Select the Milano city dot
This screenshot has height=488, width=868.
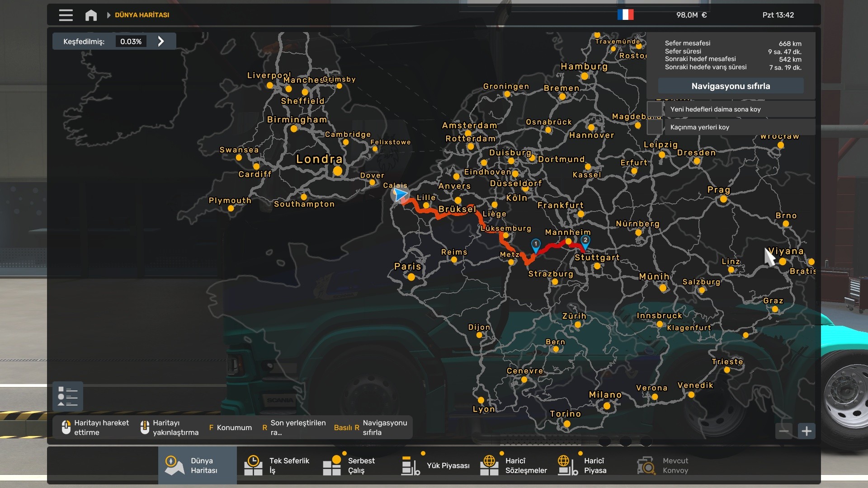[x=607, y=406]
